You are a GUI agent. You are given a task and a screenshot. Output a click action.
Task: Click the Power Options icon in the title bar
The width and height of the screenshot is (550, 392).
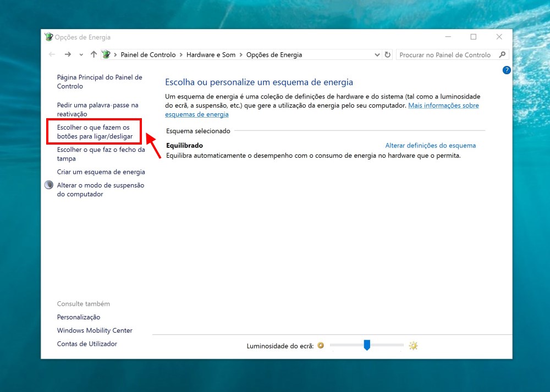point(48,36)
